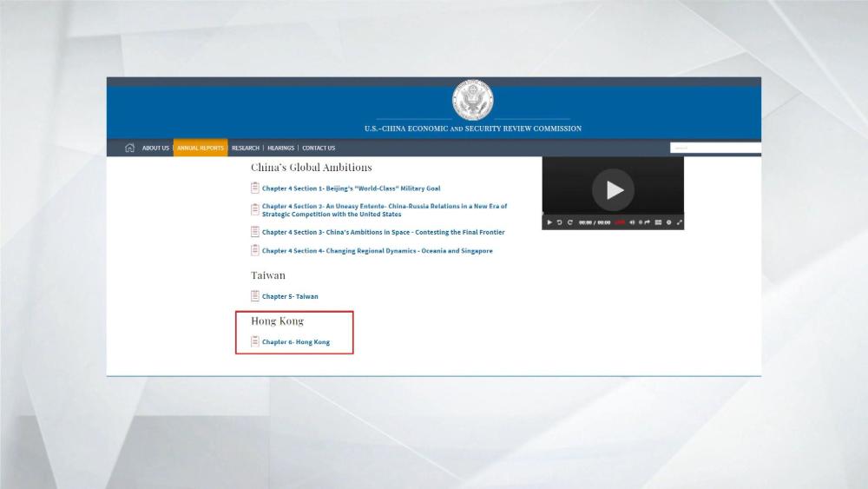Click the commission seal logo
The image size is (868, 489).
click(x=473, y=100)
